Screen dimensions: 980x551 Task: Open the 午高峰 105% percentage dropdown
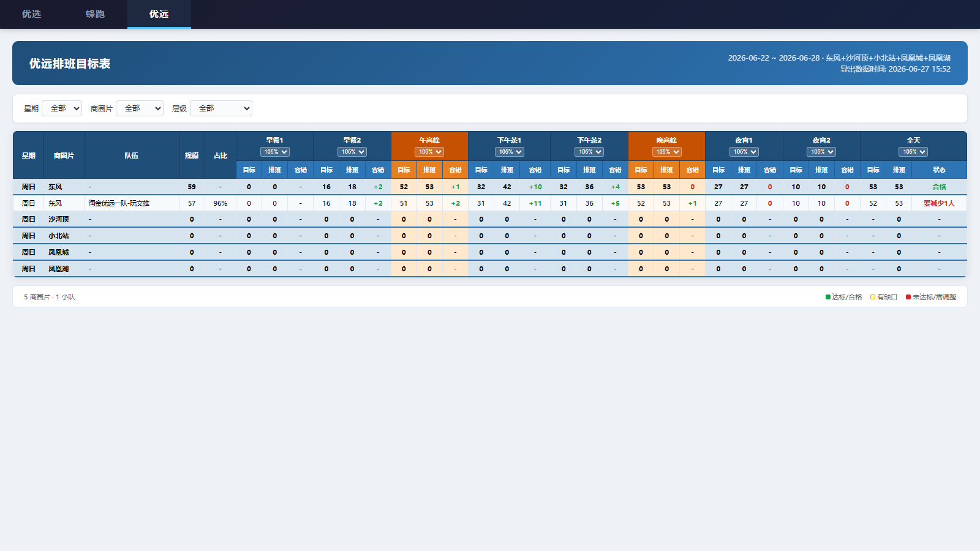pyautogui.click(x=429, y=152)
